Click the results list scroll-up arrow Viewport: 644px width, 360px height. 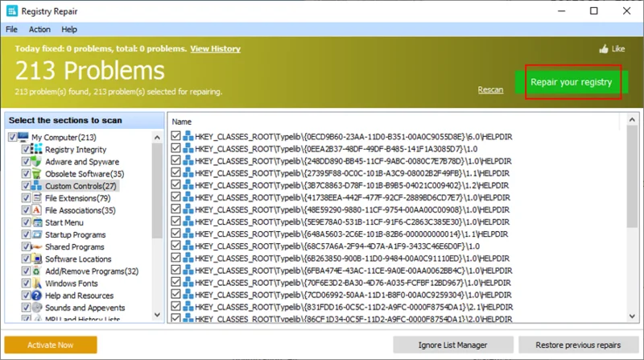(x=632, y=119)
